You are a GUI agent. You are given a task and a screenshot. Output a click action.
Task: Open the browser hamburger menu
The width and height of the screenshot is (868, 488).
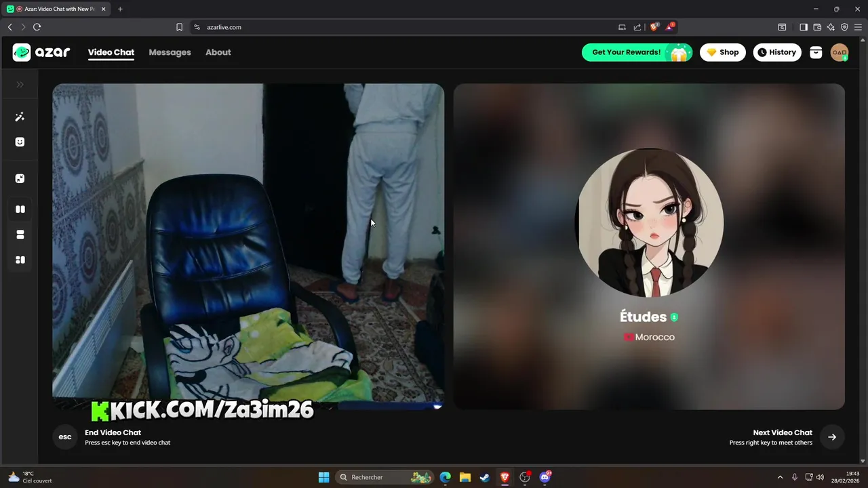click(858, 27)
